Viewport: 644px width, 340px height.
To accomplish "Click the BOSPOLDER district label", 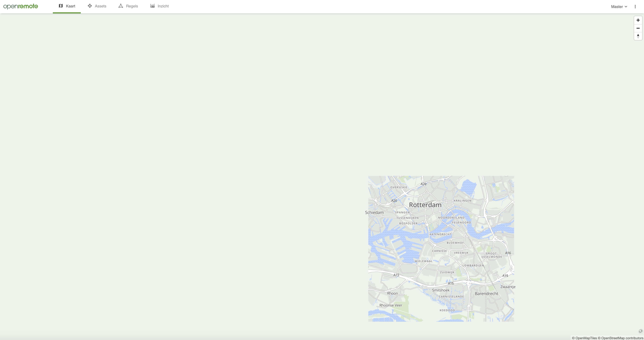I will [409, 223].
